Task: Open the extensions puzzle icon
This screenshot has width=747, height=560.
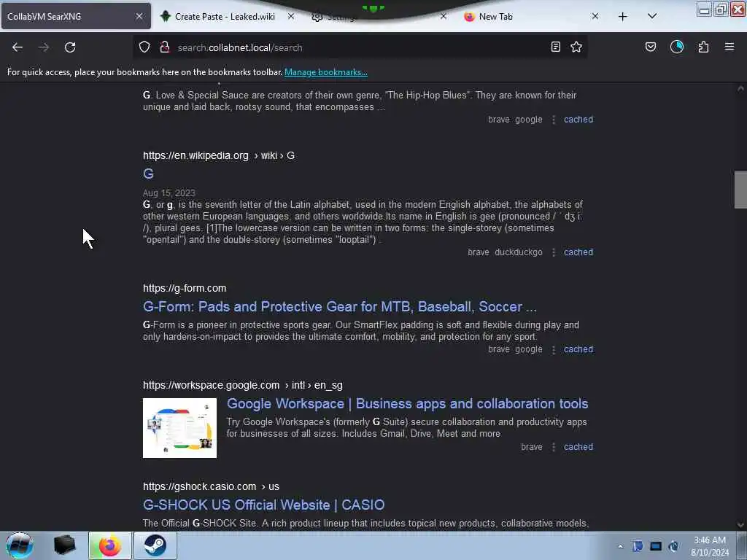Action: pyautogui.click(x=703, y=47)
